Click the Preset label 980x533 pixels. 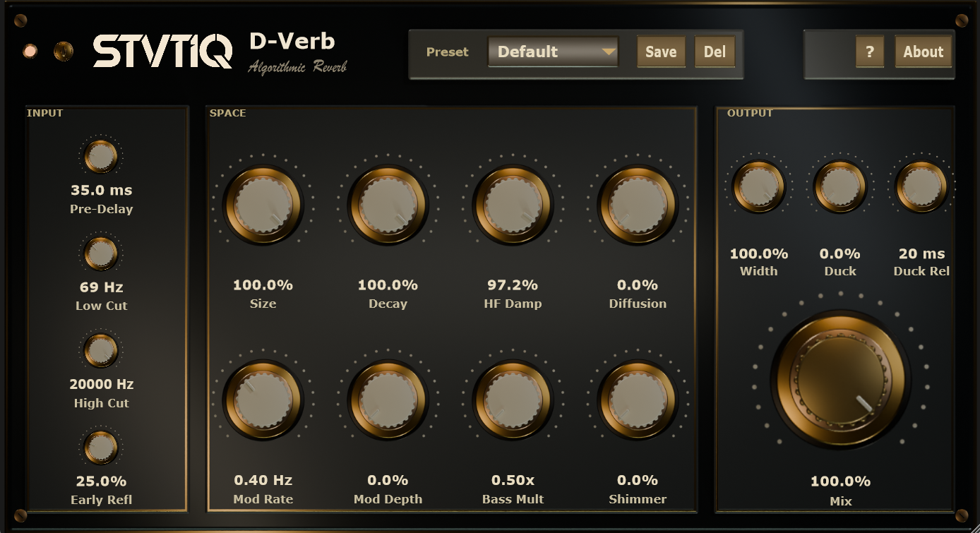pyautogui.click(x=448, y=52)
